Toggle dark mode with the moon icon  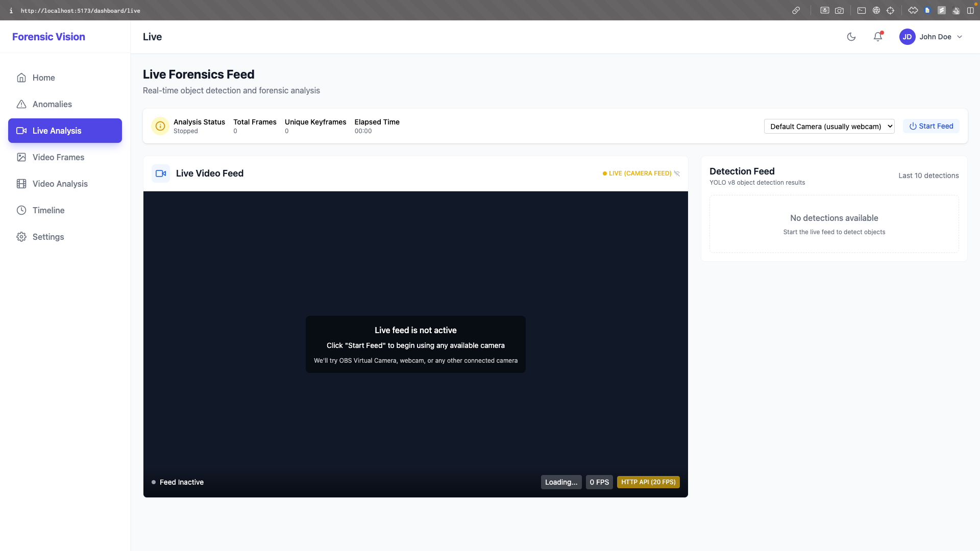pos(851,37)
